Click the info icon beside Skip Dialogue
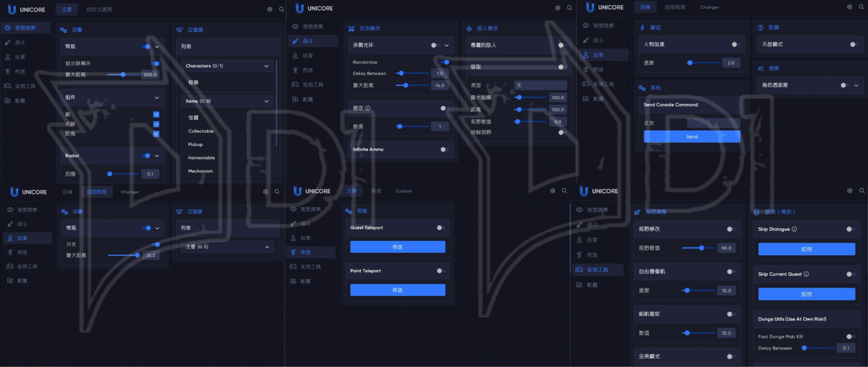Image resolution: width=868 pixels, height=367 pixels. tap(794, 229)
